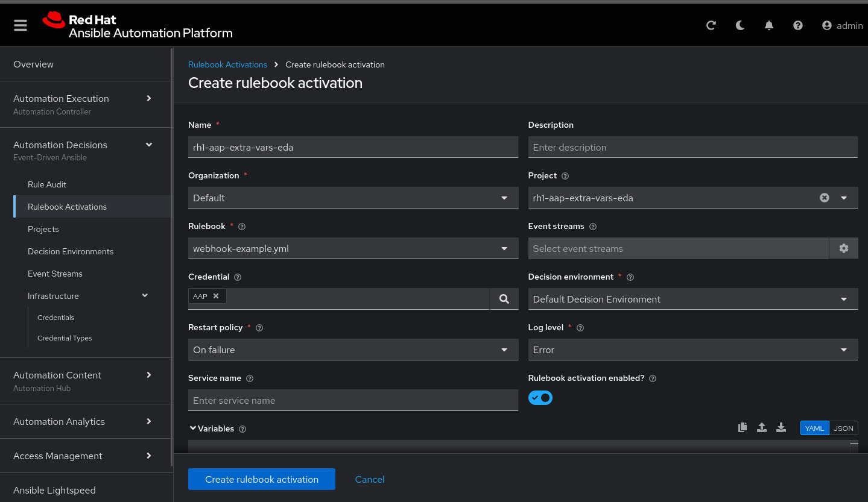
Task: Show help for Project field
Action: [565, 176]
